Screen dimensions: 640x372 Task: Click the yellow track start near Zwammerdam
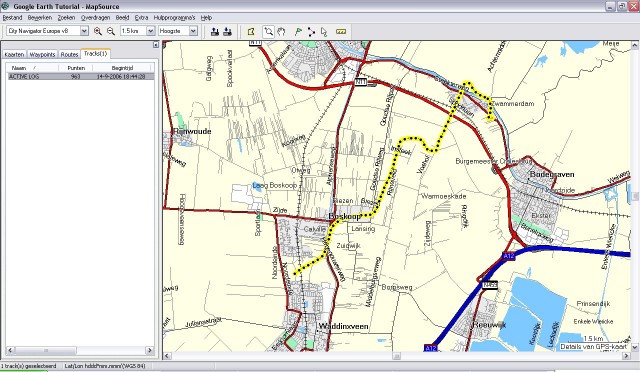490,118
